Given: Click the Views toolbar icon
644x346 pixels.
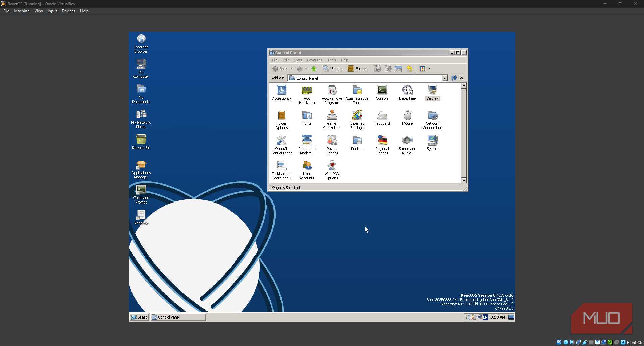Looking at the screenshot, I should (x=422, y=69).
